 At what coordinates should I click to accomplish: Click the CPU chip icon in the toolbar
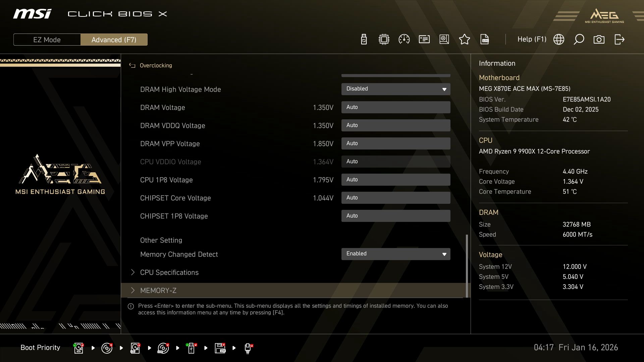point(383,39)
